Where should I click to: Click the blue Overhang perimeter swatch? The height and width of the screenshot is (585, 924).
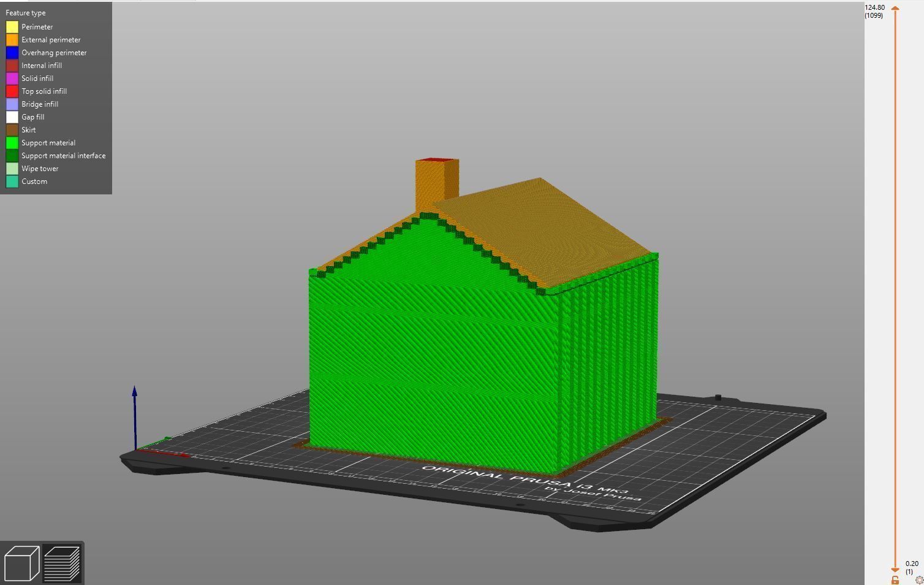(12, 53)
